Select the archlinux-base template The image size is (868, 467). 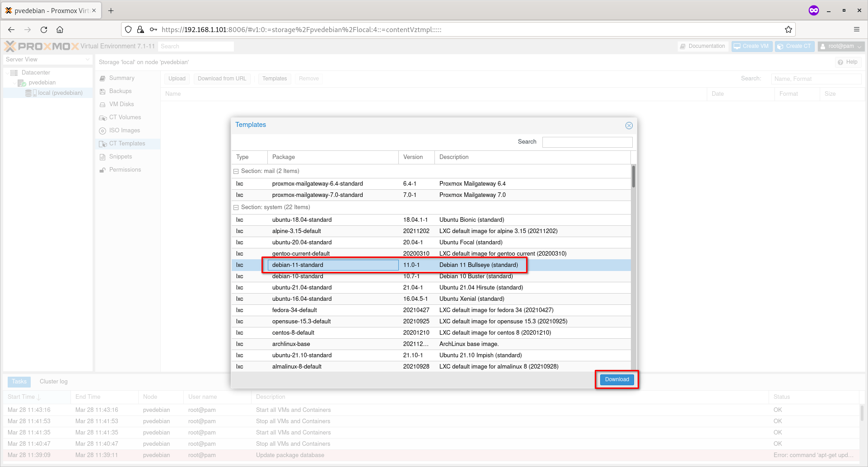(431, 344)
